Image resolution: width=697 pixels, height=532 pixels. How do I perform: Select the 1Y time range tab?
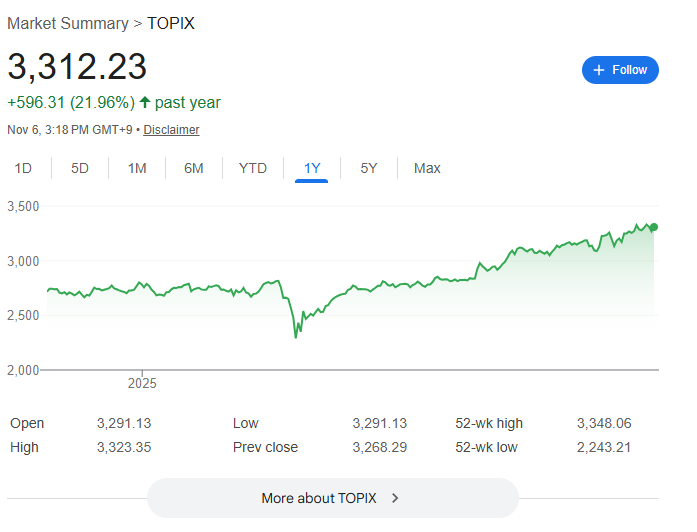point(312,168)
